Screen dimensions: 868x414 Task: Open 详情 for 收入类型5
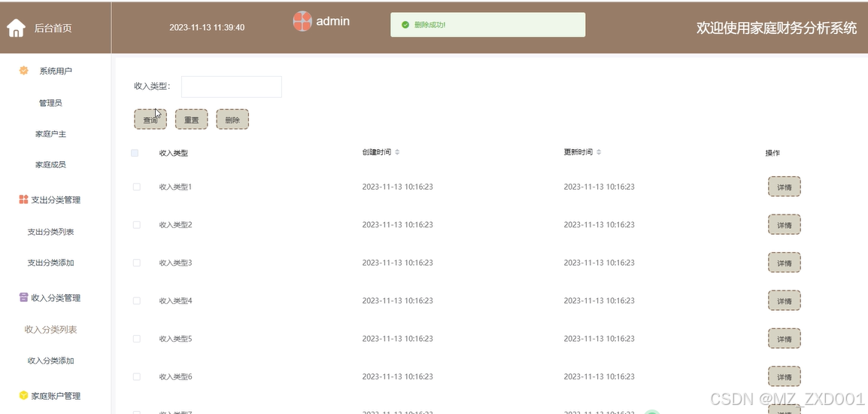click(x=784, y=339)
